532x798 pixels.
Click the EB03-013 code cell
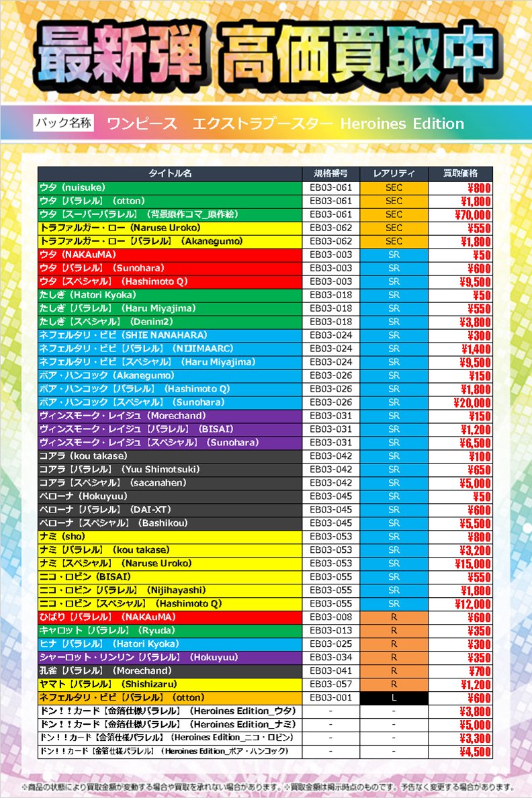[x=331, y=631]
